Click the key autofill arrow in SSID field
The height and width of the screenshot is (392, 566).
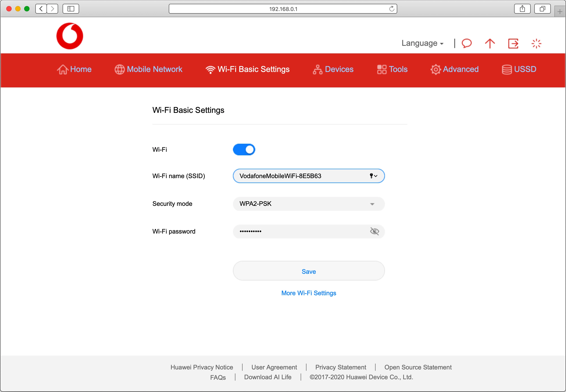click(373, 176)
